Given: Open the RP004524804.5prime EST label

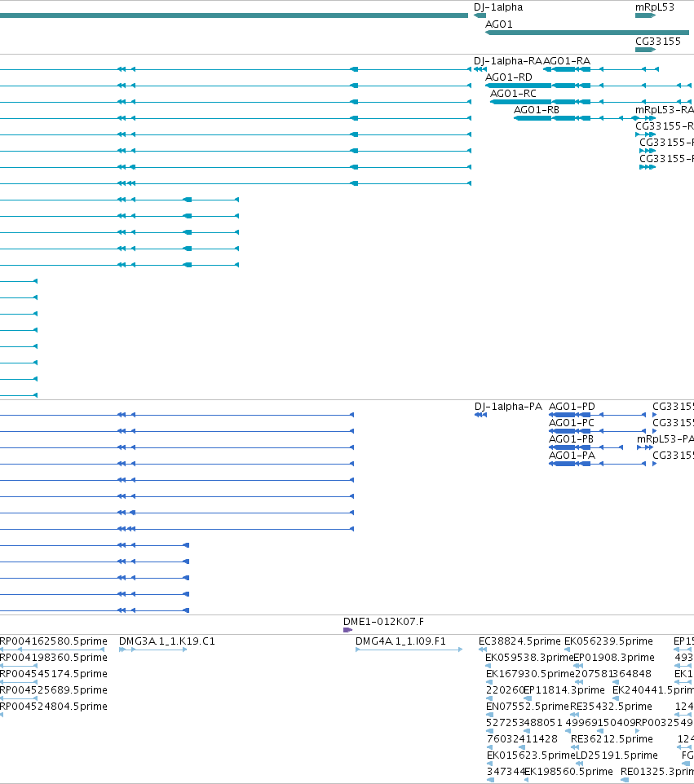Looking at the screenshot, I should (x=54, y=706).
